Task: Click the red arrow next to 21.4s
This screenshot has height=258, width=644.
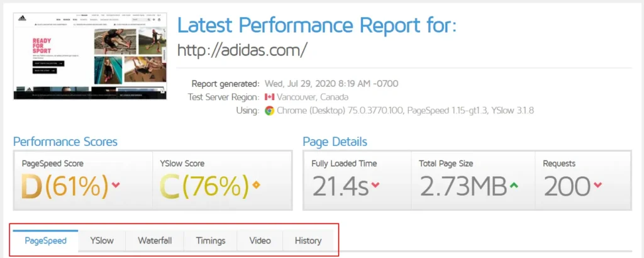Action: [x=375, y=185]
